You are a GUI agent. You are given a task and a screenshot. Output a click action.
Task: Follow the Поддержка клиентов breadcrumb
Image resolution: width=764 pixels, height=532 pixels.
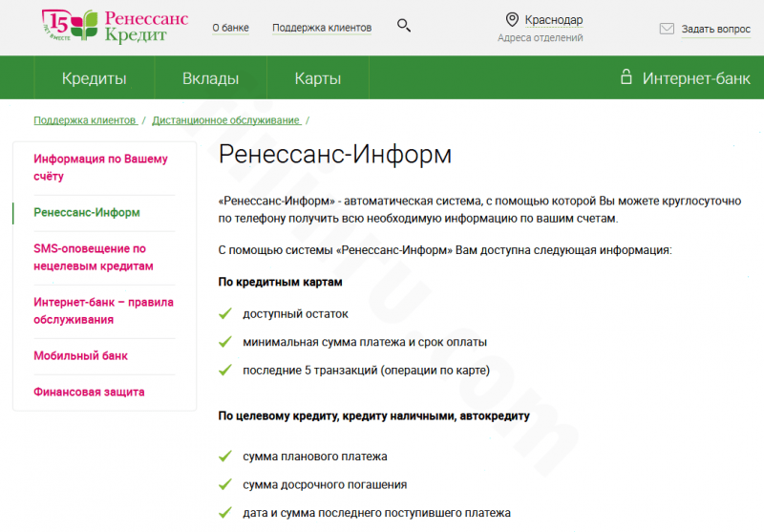pyautogui.click(x=85, y=120)
